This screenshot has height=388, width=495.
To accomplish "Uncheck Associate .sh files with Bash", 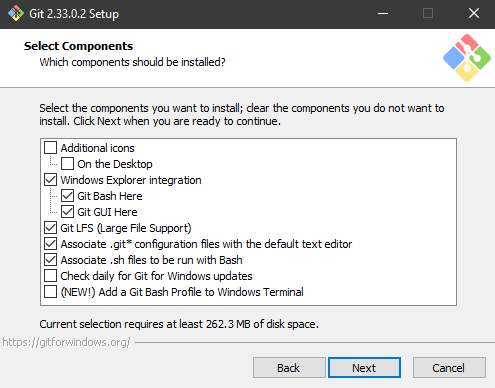I will click(51, 260).
